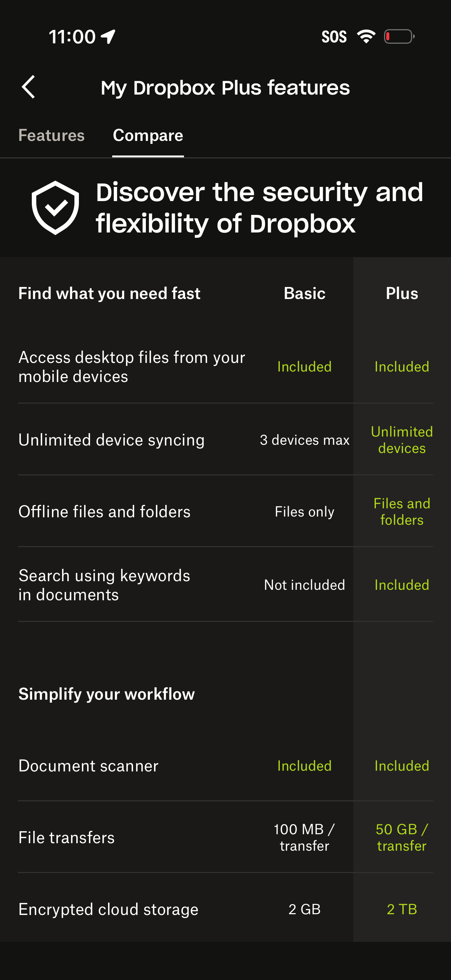Tap the 'Unlimited devices' Plus cell
Screen dimensions: 451x980
tap(402, 440)
